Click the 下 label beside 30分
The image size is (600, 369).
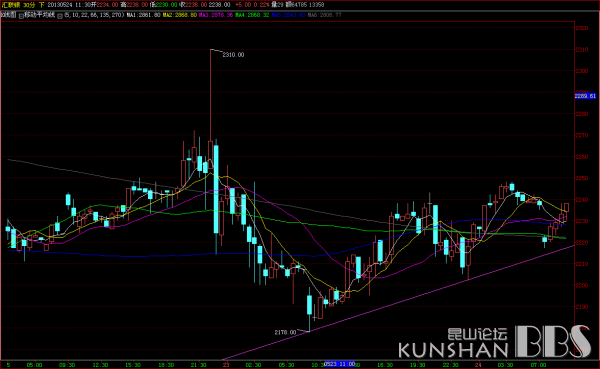pyautogui.click(x=42, y=5)
